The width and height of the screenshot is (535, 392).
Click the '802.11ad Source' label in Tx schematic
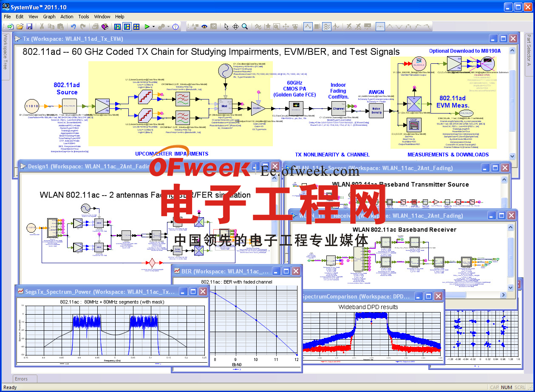(x=67, y=88)
